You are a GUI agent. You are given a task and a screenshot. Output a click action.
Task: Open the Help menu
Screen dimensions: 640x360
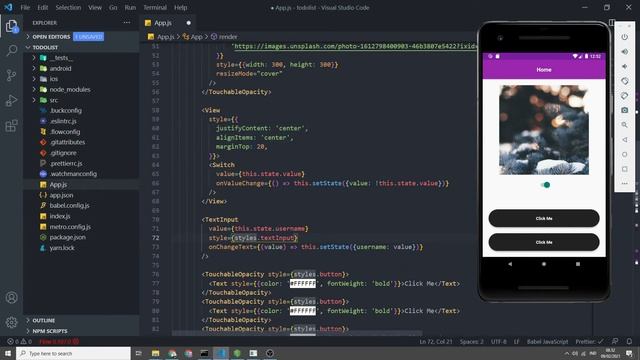pyautogui.click(x=180, y=7)
